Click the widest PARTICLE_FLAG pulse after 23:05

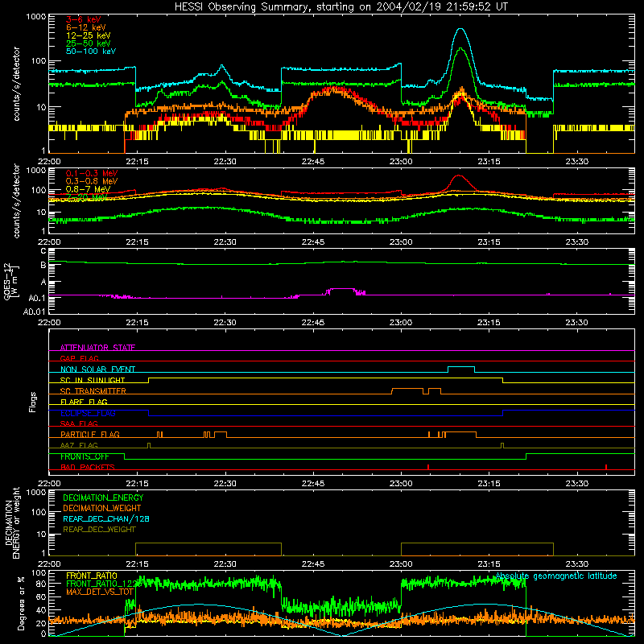(x=461, y=432)
